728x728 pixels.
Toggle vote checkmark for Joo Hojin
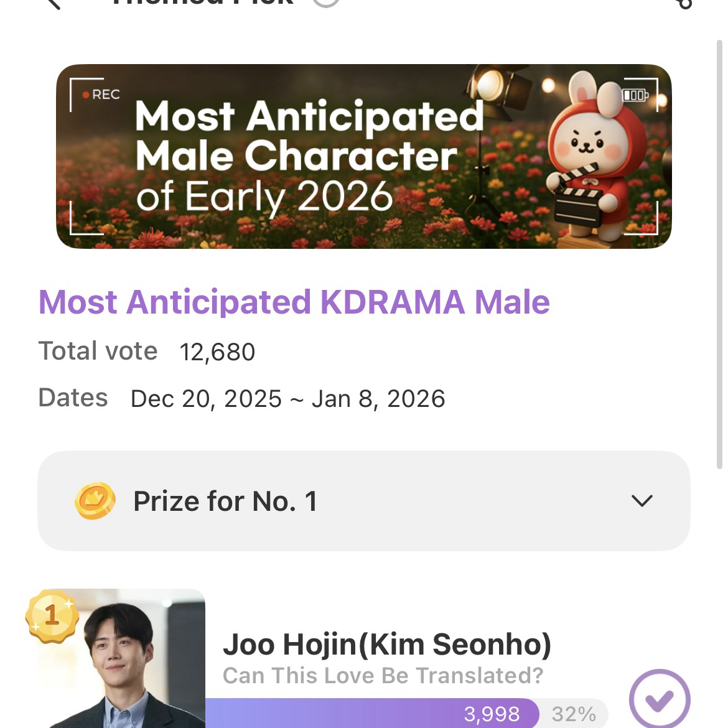click(x=659, y=699)
